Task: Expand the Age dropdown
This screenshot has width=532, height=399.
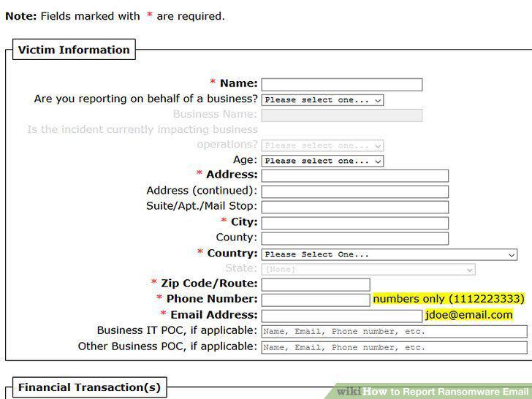Action: tap(322, 161)
